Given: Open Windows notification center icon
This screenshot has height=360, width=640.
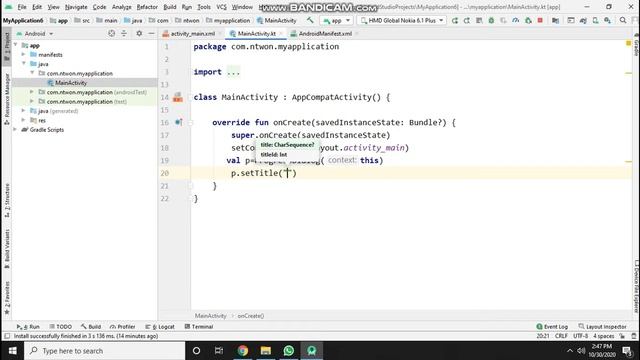Looking at the screenshot, I should (x=627, y=351).
